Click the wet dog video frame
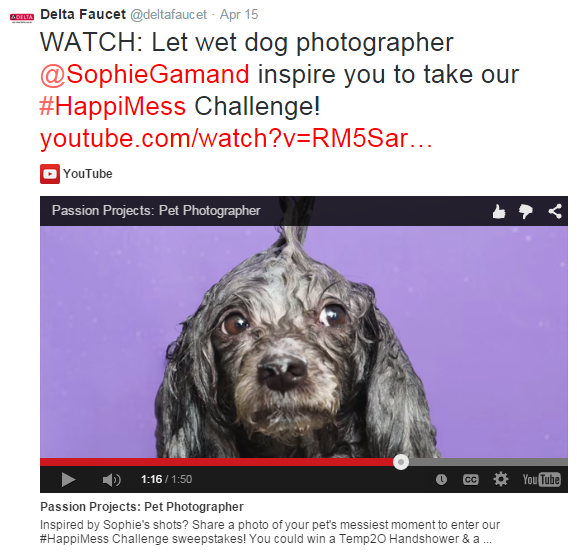Viewport: 577px width, 553px height. [304, 342]
